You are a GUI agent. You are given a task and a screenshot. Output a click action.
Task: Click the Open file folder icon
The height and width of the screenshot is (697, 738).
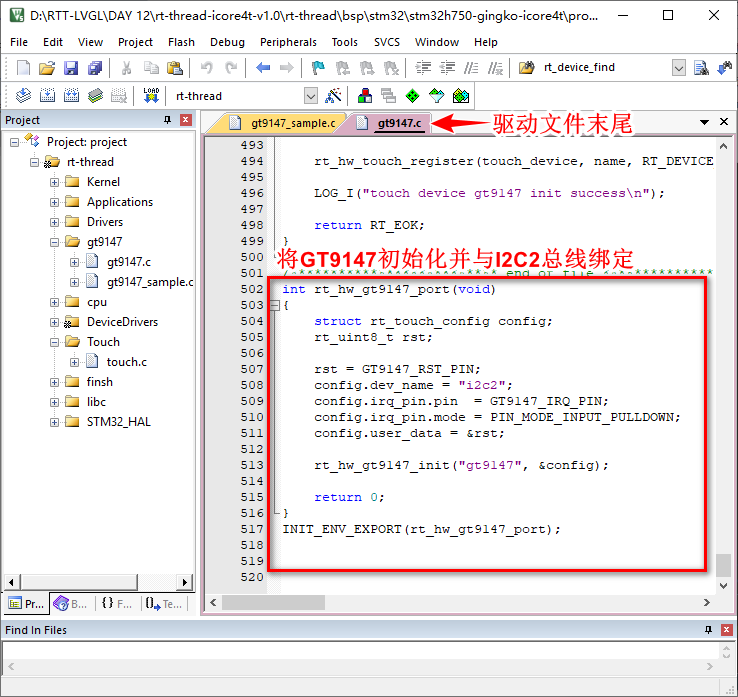(x=47, y=68)
